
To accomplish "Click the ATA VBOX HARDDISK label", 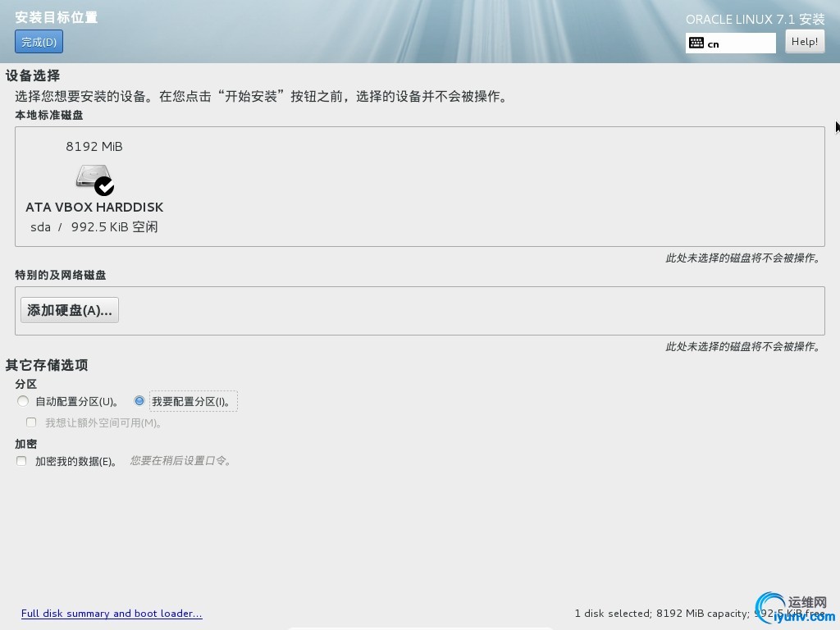I will click(94, 208).
